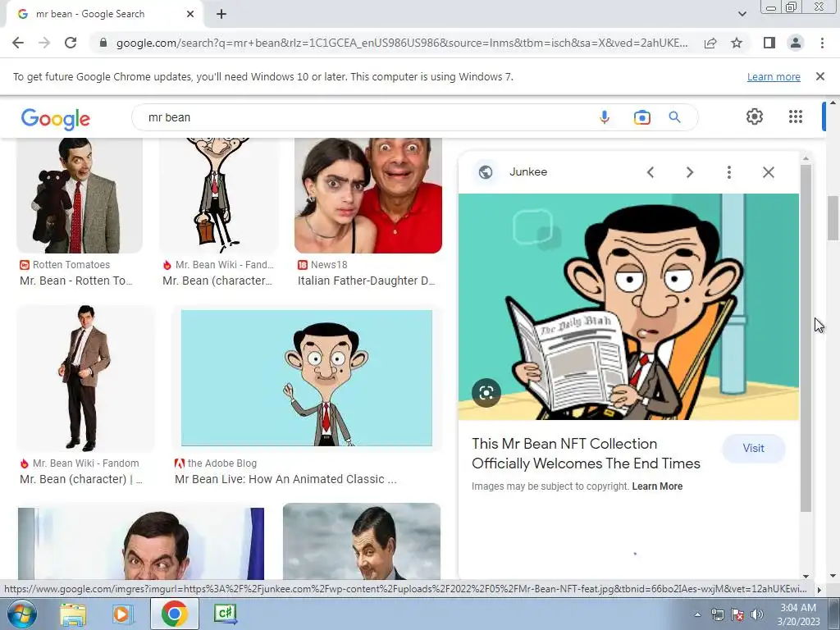Viewport: 840px width, 630px height.
Task: Click the forward navigation arrow
Action: click(x=44, y=43)
